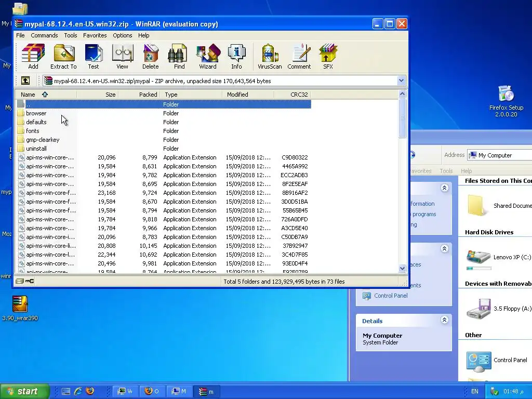Image resolution: width=532 pixels, height=399 pixels.
Task: Open WinRAR Tools menu
Action: [x=70, y=35]
